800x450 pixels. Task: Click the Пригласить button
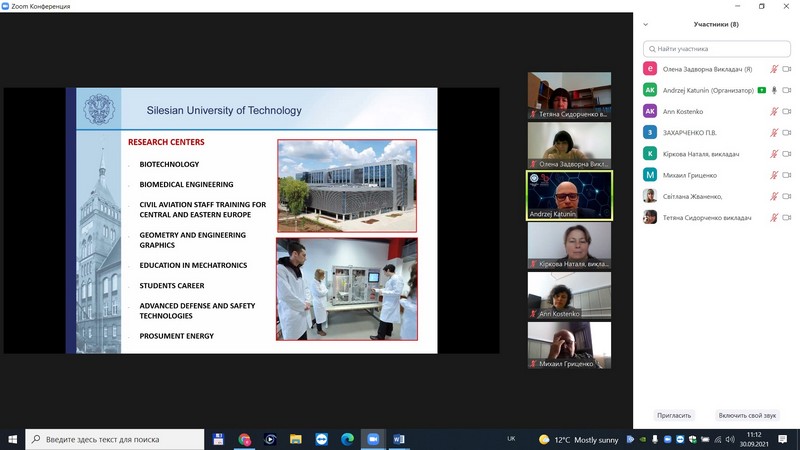point(673,415)
